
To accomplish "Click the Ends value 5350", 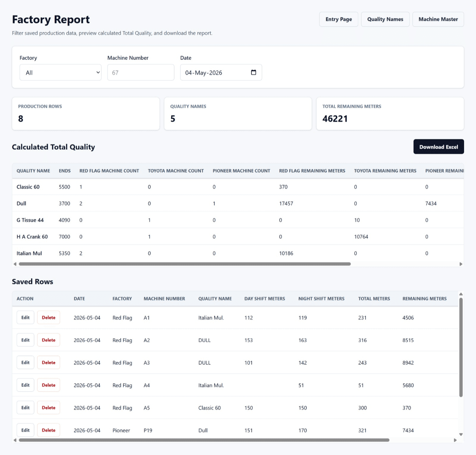I will (x=64, y=253).
